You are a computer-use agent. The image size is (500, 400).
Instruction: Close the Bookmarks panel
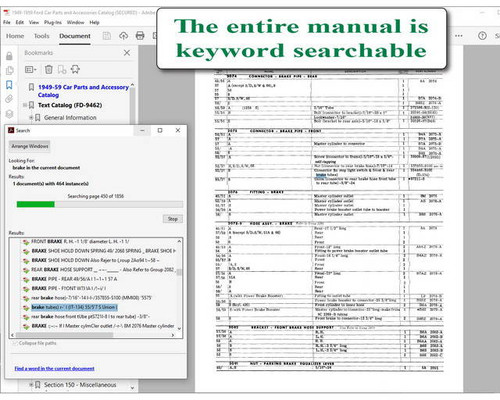click(x=127, y=53)
